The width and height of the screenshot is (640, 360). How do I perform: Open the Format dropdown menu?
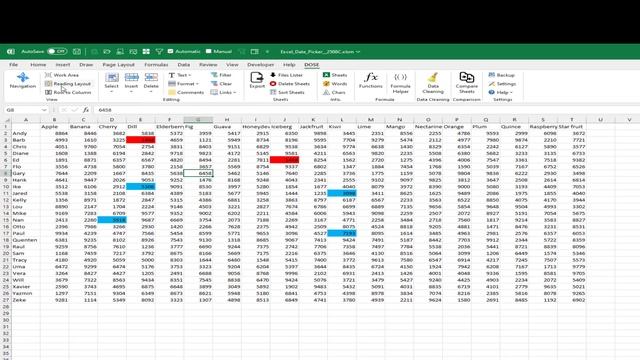click(183, 84)
